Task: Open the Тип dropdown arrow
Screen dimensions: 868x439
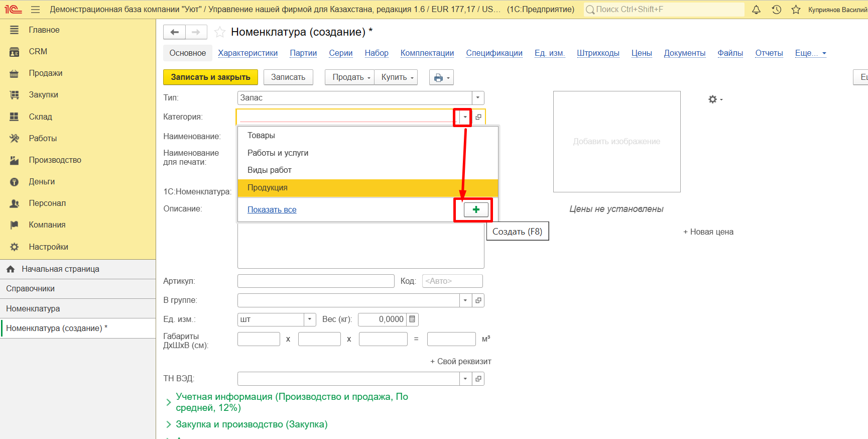Action: pos(478,98)
